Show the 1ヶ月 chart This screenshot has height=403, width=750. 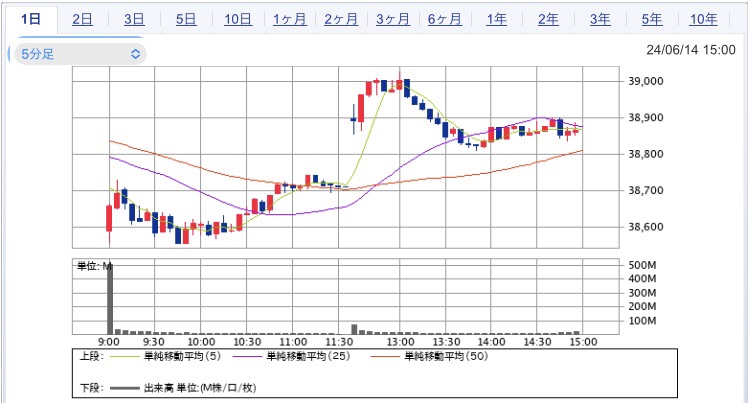(289, 19)
